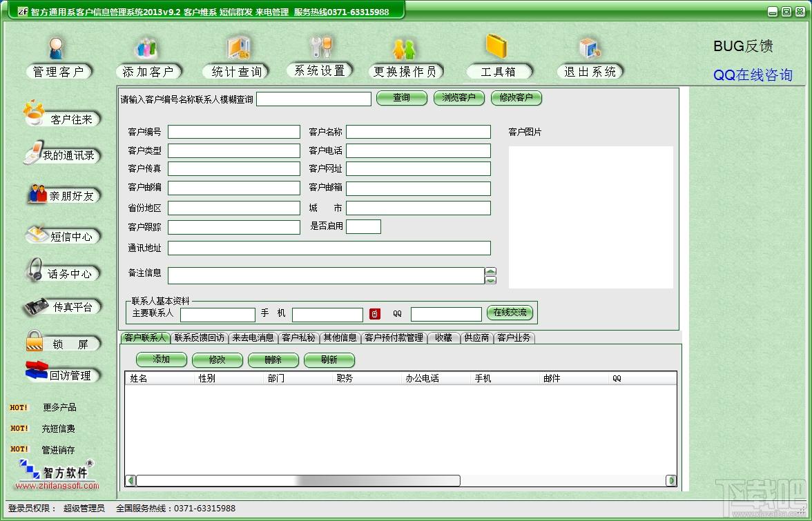
Task: Open 统计查询 from the top toolbar
Action: (238, 48)
